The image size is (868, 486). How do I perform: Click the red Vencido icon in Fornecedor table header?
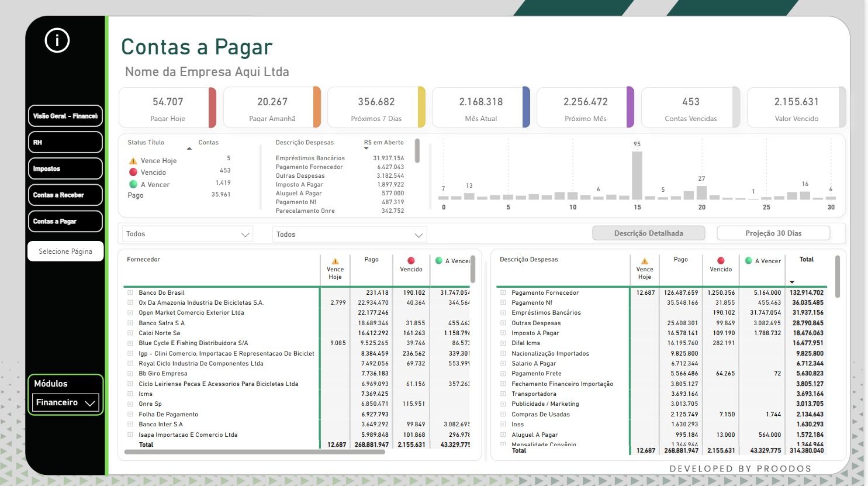(x=411, y=261)
